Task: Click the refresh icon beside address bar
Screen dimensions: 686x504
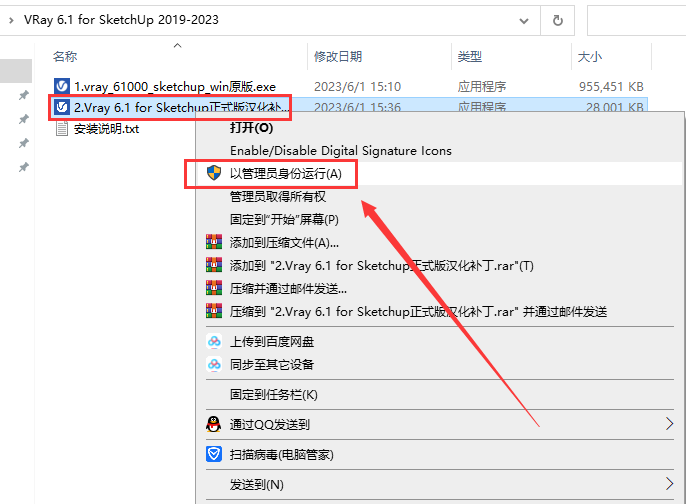Action: coord(556,20)
